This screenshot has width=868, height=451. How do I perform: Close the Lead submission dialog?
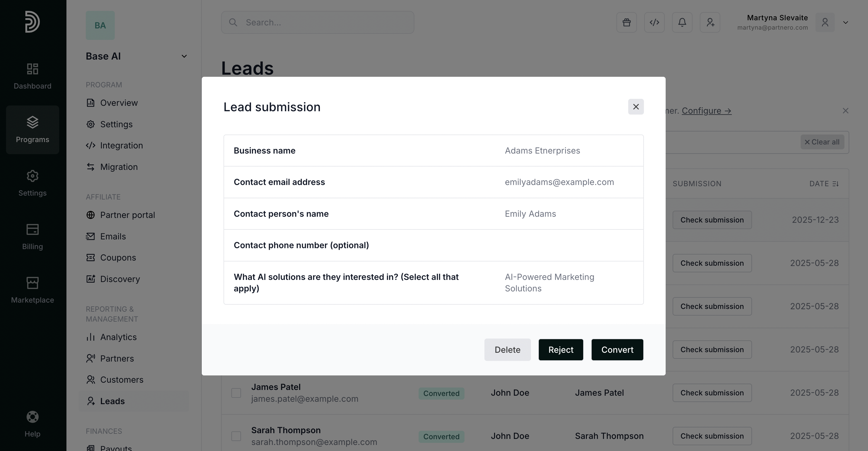pos(635,107)
